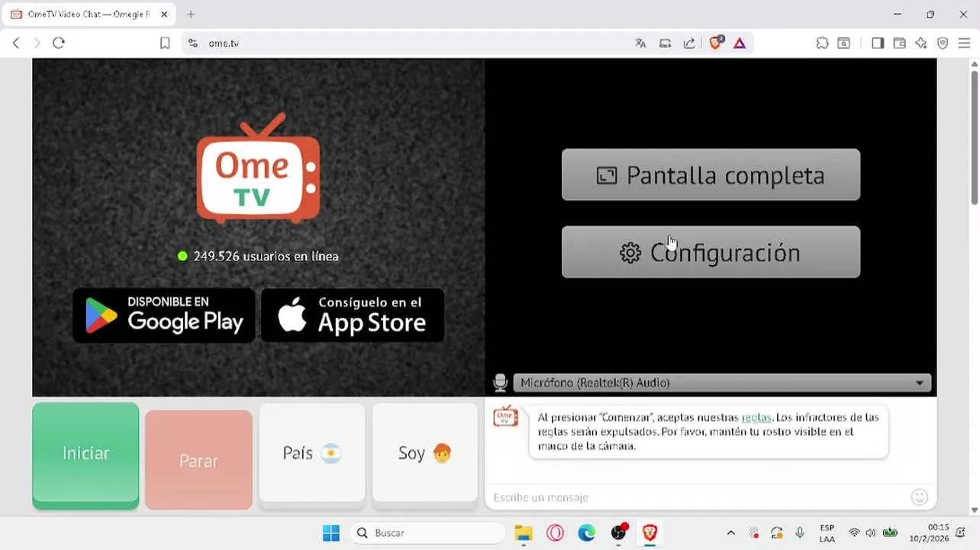This screenshot has width=980, height=550.
Task: Open the reglas link in chat notice
Action: pos(756,417)
